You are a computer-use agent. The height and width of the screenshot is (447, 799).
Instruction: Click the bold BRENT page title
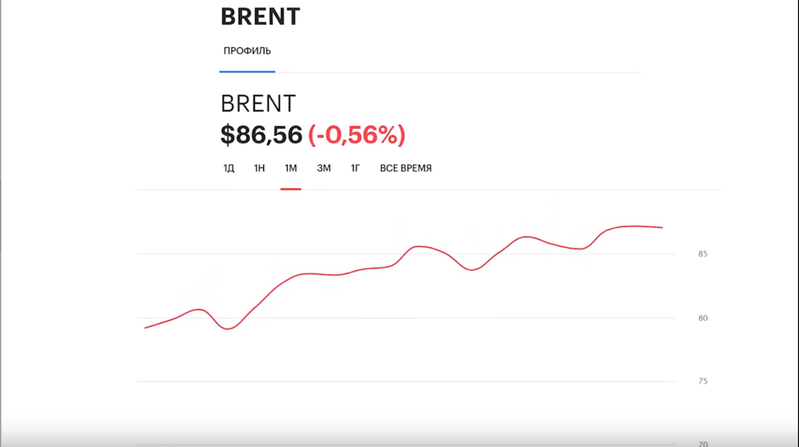pyautogui.click(x=260, y=17)
